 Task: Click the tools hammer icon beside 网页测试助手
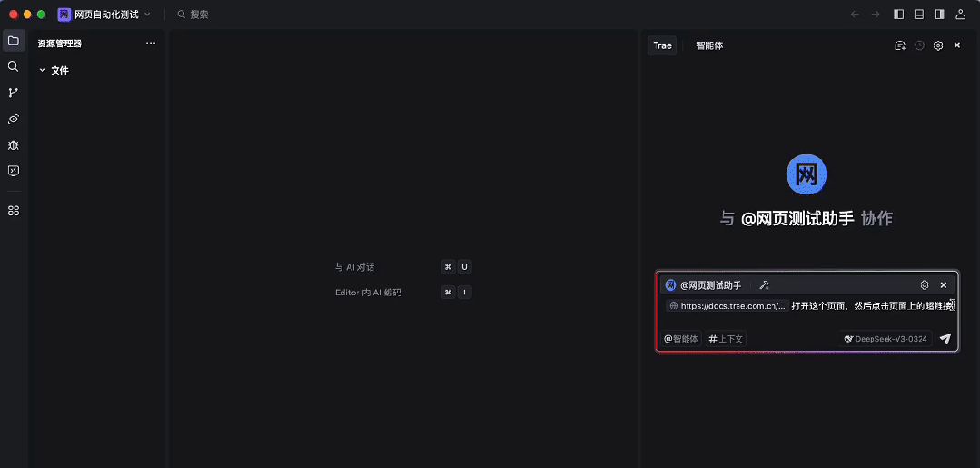point(765,285)
